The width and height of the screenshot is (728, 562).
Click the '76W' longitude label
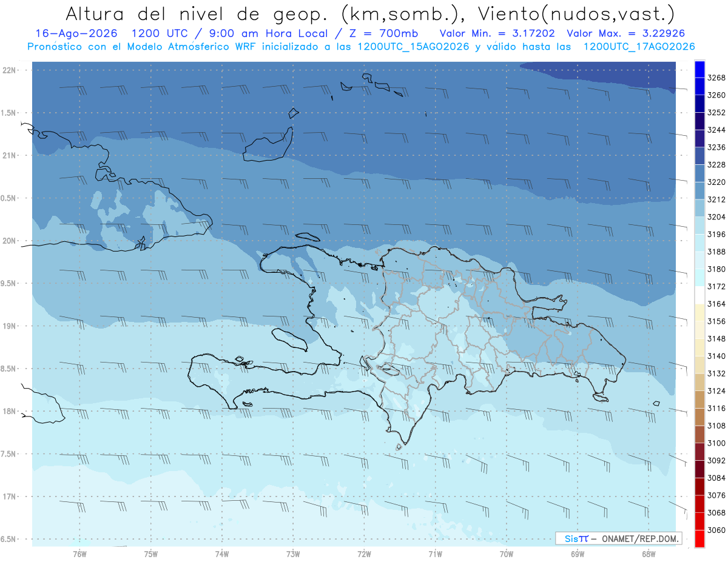[x=79, y=554]
